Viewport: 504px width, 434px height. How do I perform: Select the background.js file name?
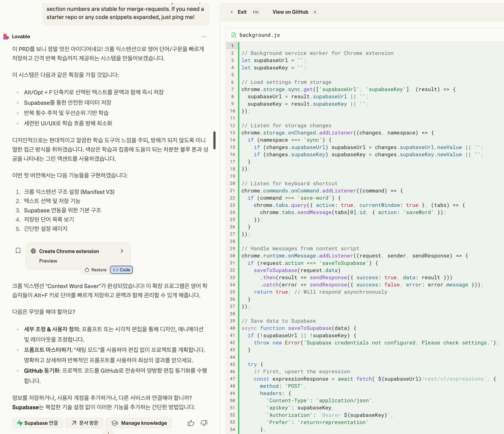coord(260,35)
